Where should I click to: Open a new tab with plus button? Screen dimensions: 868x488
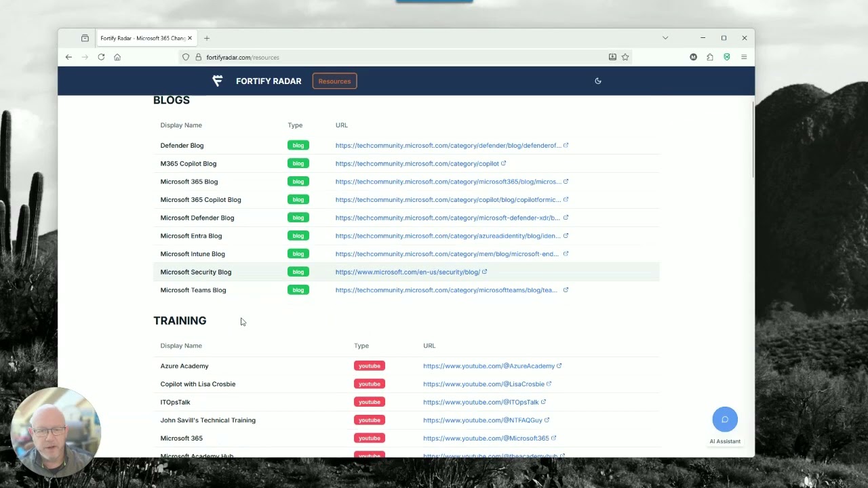[207, 38]
